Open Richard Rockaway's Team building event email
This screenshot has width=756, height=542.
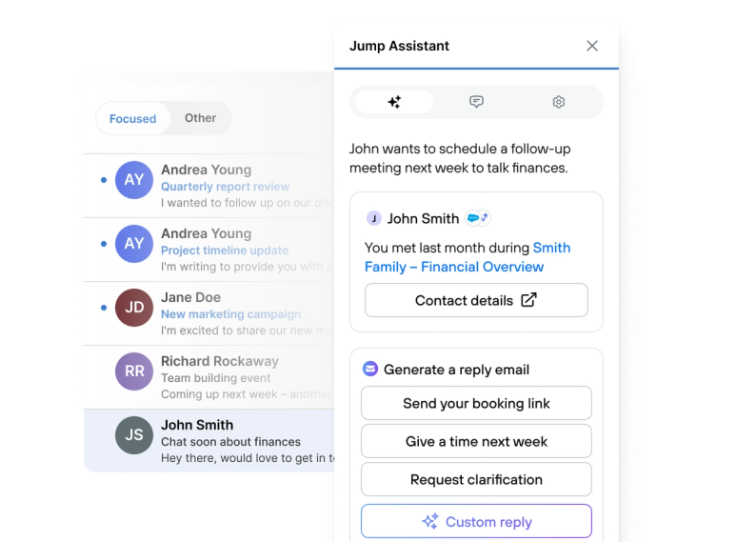pos(209,377)
